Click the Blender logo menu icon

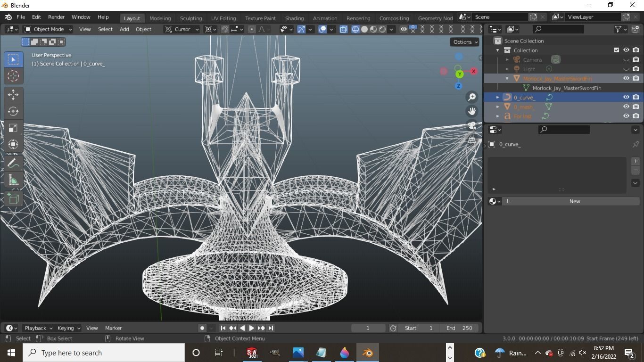(8, 17)
